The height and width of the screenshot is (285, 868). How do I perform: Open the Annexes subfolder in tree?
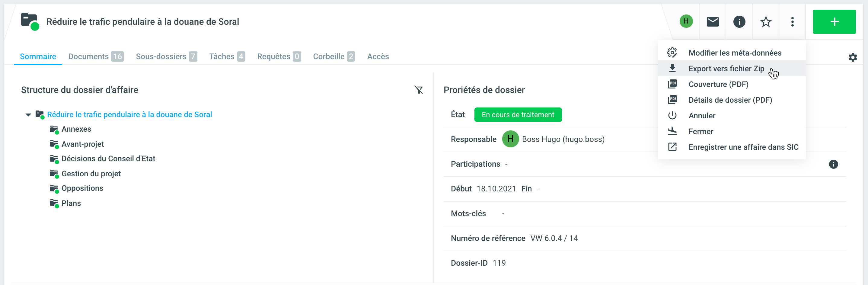[x=76, y=129]
